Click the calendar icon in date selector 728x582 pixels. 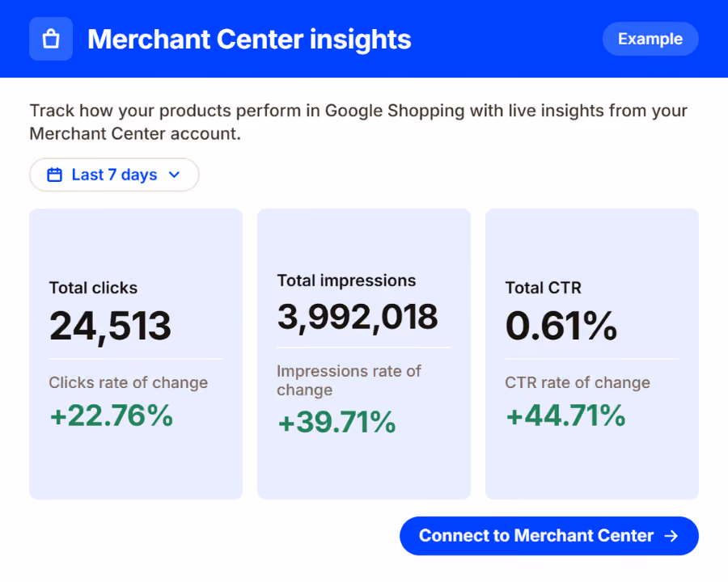point(55,175)
